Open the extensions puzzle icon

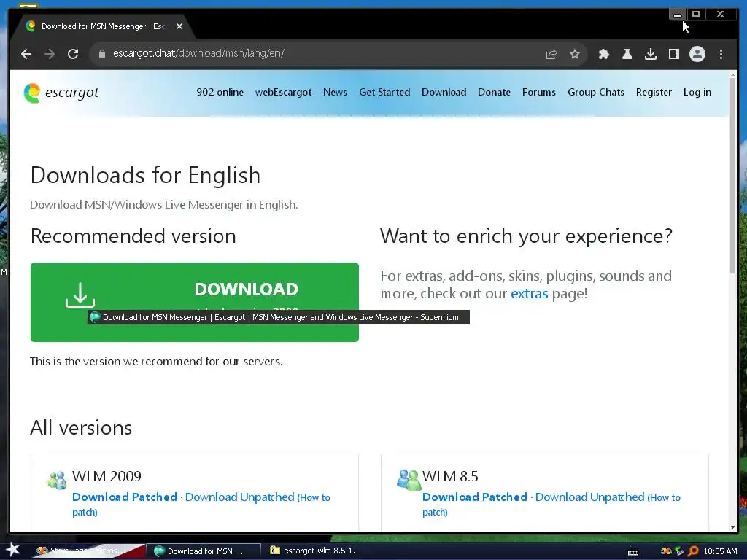pos(603,54)
